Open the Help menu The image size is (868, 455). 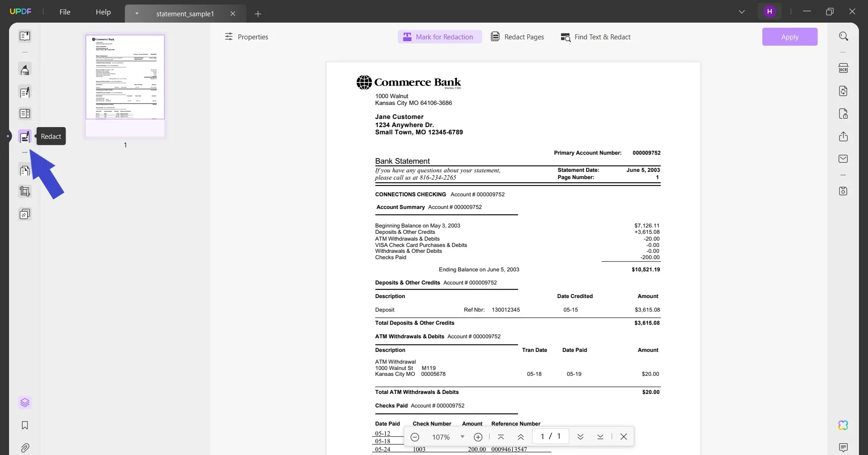click(103, 12)
